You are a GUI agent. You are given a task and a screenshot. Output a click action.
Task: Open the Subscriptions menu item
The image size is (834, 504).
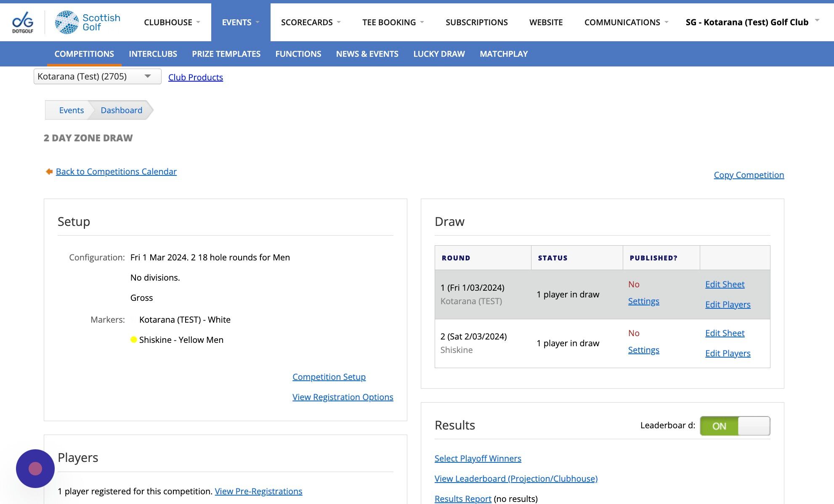pos(476,22)
